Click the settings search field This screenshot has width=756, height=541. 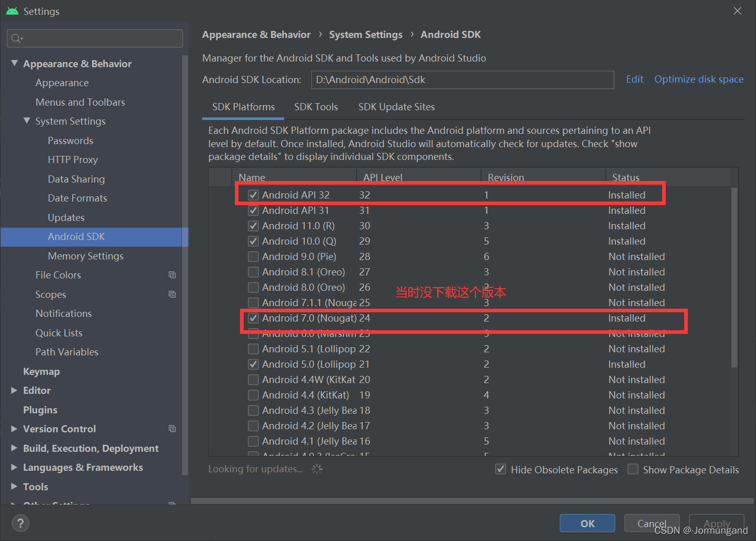pyautogui.click(x=95, y=38)
